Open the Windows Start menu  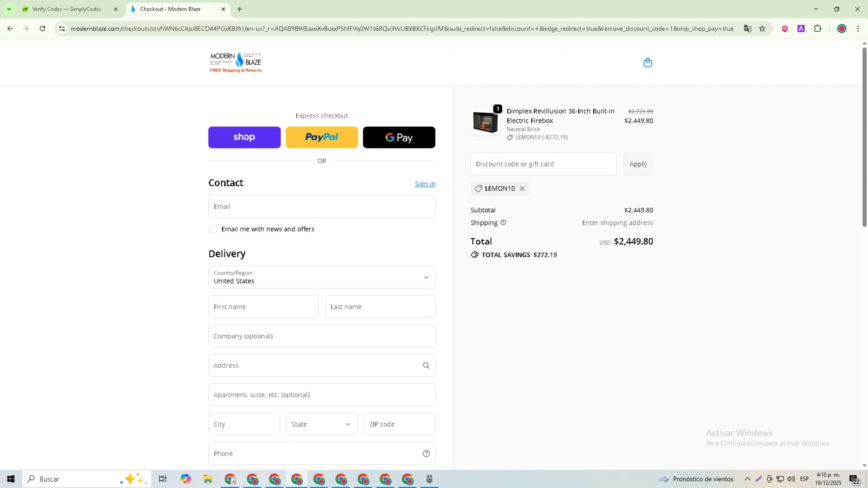10,479
